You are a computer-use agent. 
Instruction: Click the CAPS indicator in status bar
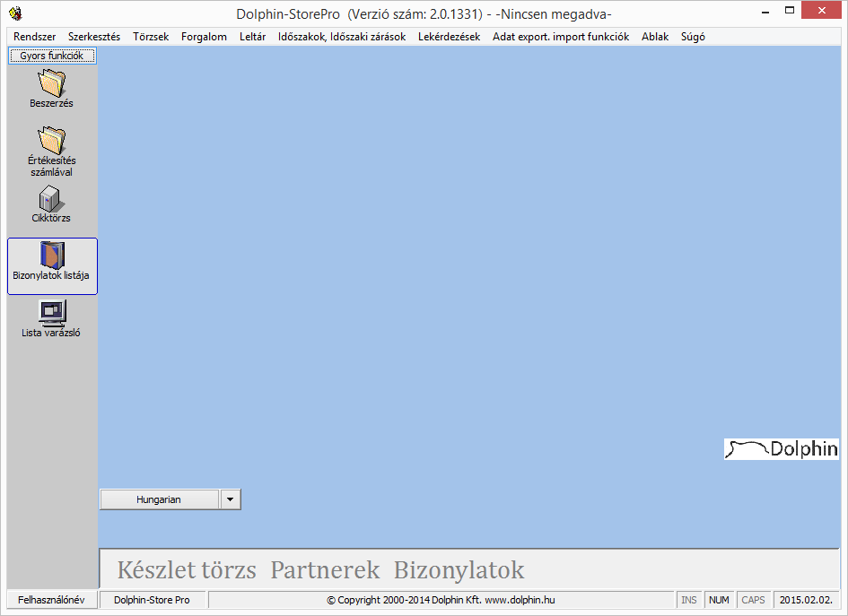(753, 600)
